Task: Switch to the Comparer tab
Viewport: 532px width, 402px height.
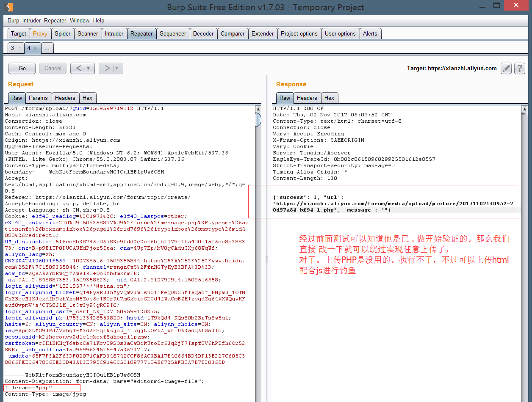Action: pyautogui.click(x=233, y=34)
